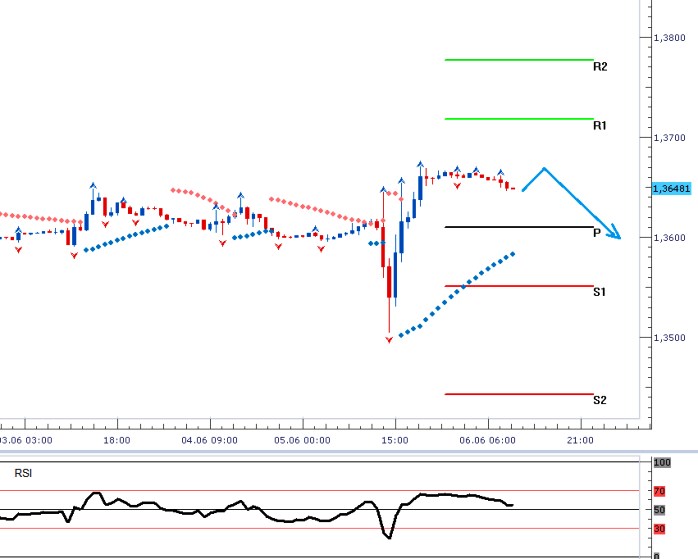Click the green R1 resistance line
This screenshot has height=559, width=698.
click(519, 119)
